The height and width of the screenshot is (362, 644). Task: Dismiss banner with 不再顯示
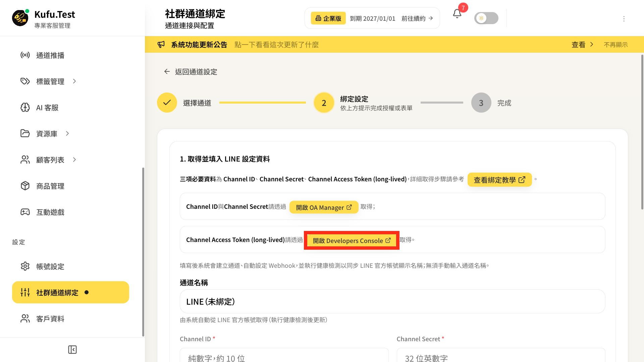coord(616,45)
